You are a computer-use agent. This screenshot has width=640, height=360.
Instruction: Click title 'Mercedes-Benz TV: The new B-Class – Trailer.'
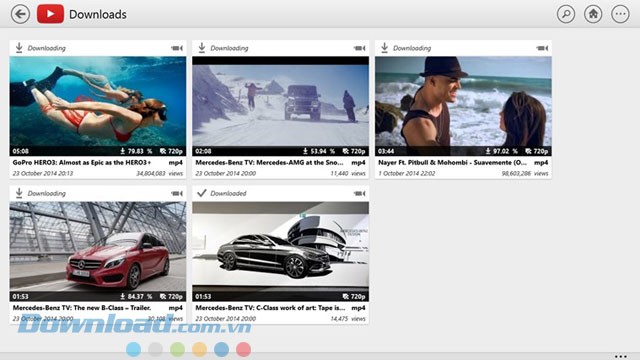(x=82, y=308)
